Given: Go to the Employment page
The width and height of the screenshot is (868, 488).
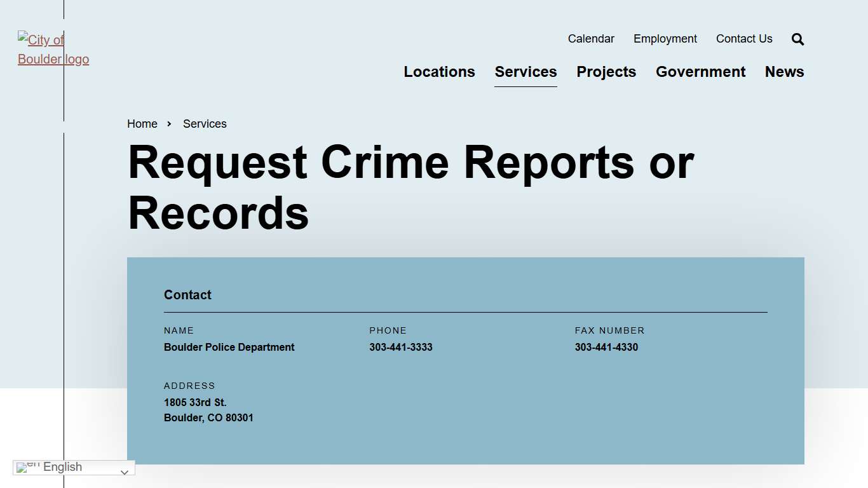Looking at the screenshot, I should [665, 39].
